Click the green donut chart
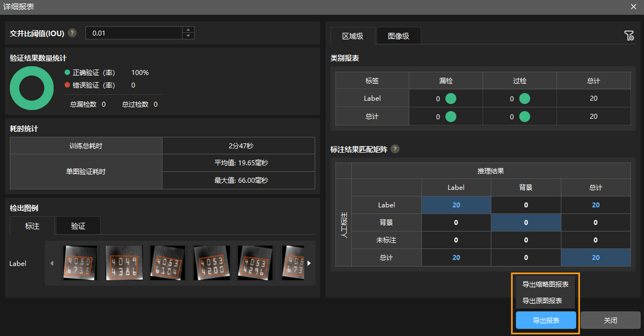 coord(32,88)
